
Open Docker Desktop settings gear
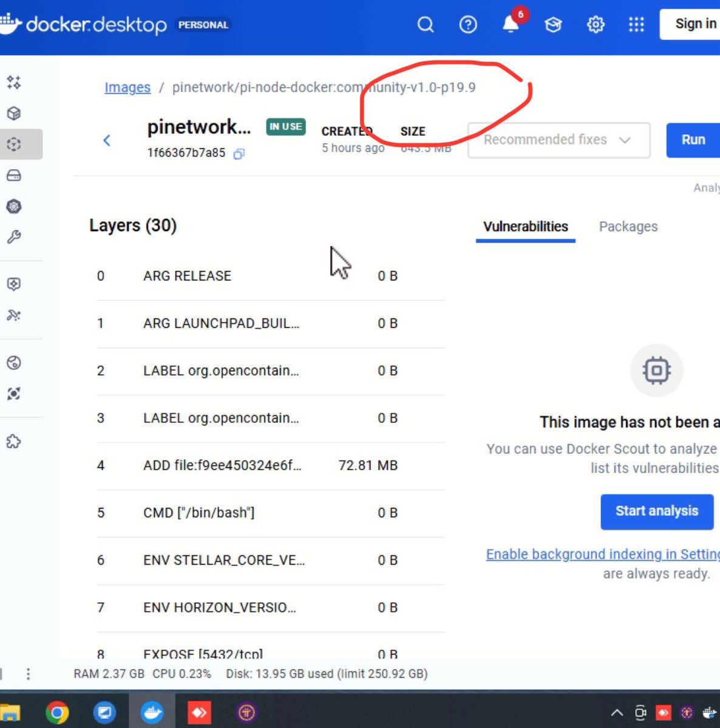pyautogui.click(x=596, y=24)
